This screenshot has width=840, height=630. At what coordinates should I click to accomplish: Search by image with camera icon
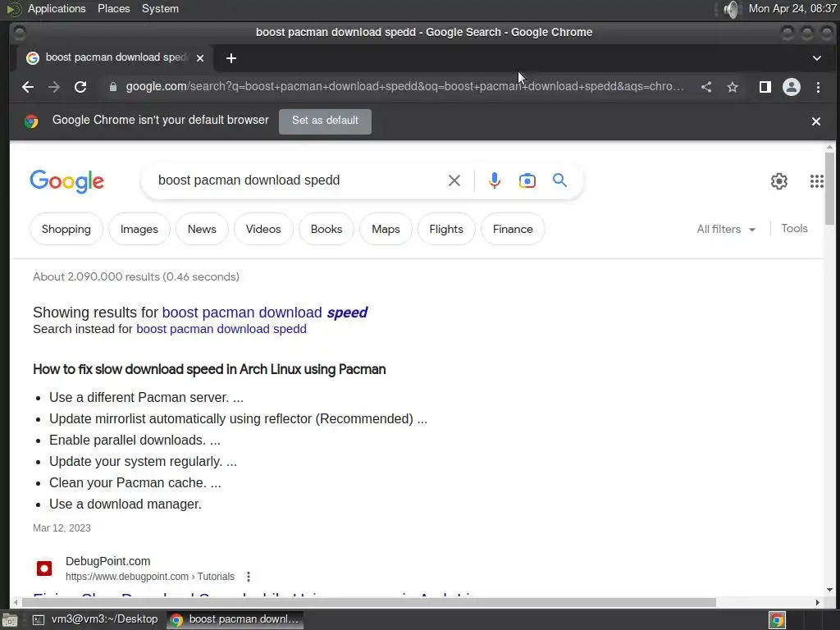[x=527, y=180]
